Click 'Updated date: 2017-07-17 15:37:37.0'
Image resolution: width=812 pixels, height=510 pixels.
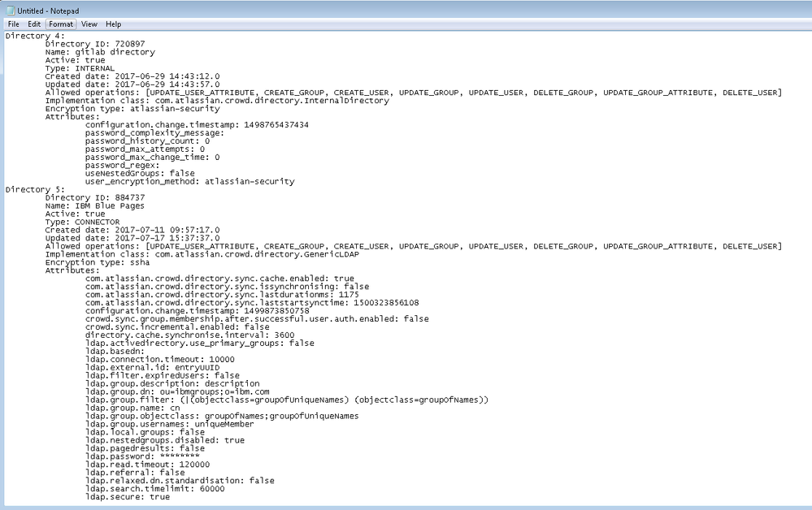point(132,238)
